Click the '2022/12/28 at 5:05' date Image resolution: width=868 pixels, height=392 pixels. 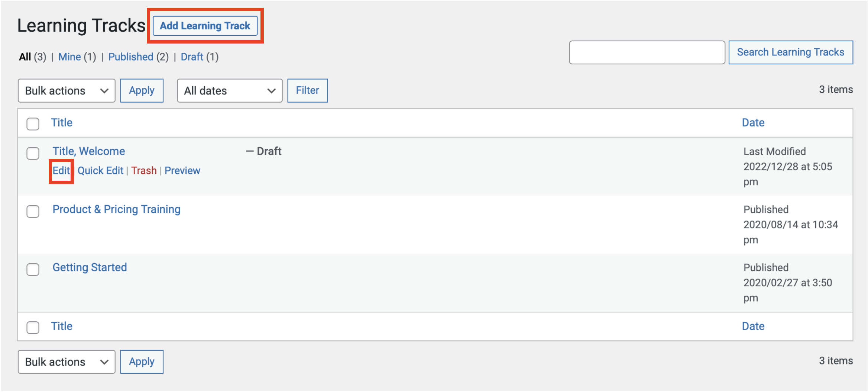(x=788, y=167)
